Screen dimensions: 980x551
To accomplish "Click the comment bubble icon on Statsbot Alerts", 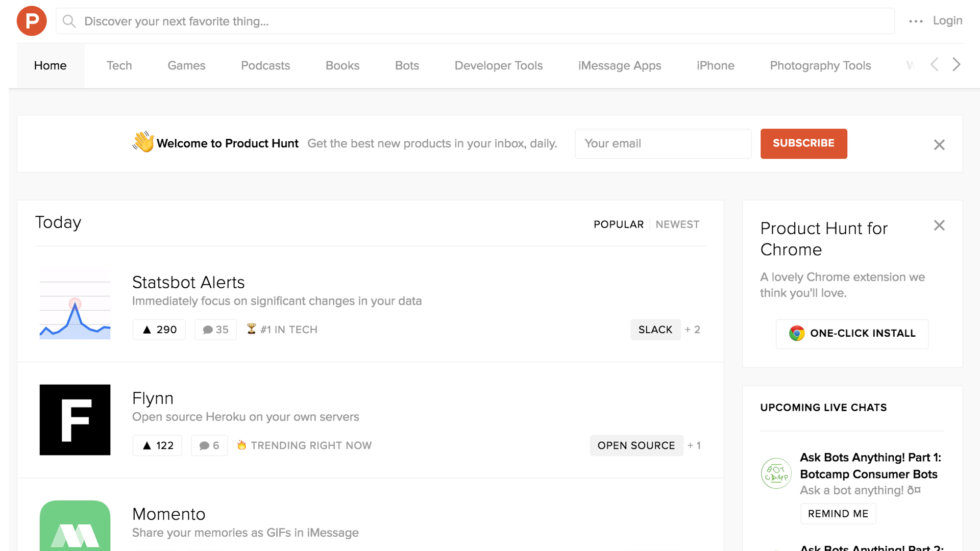I will 208,330.
